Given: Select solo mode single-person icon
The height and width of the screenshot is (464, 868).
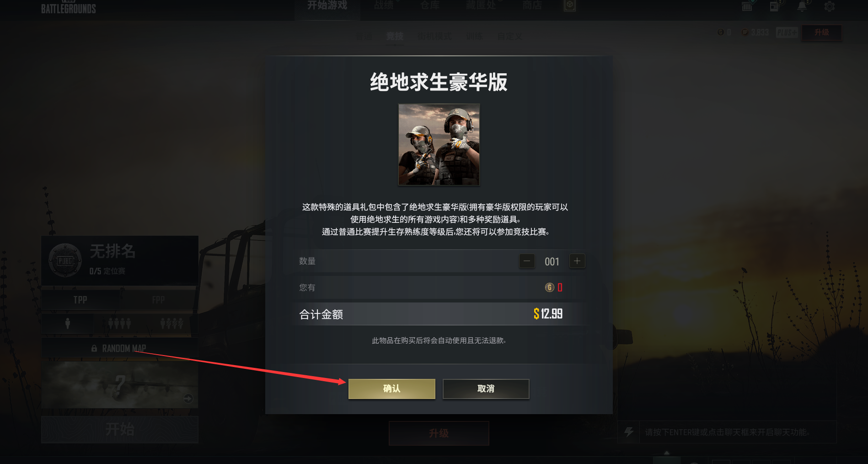Looking at the screenshot, I should (68, 324).
